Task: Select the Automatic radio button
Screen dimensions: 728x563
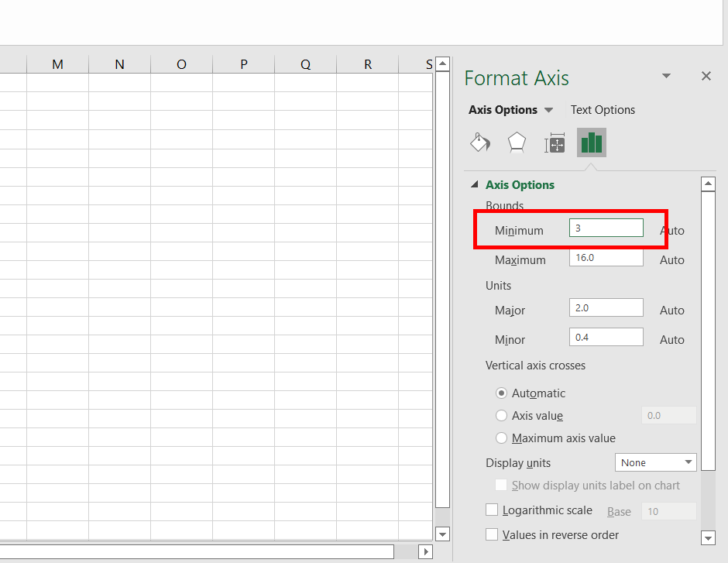Action: [501, 393]
